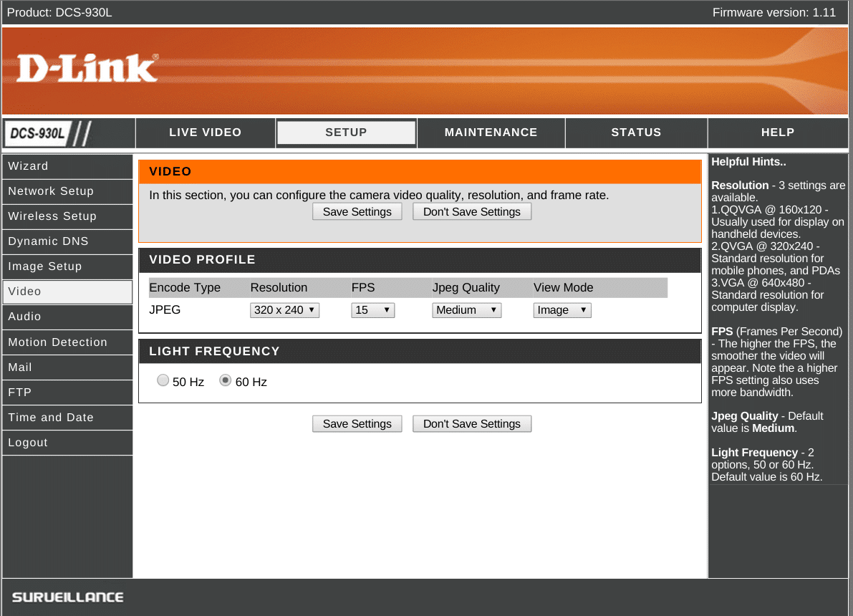
Task: Switch to the Live Video tab
Action: (205, 133)
